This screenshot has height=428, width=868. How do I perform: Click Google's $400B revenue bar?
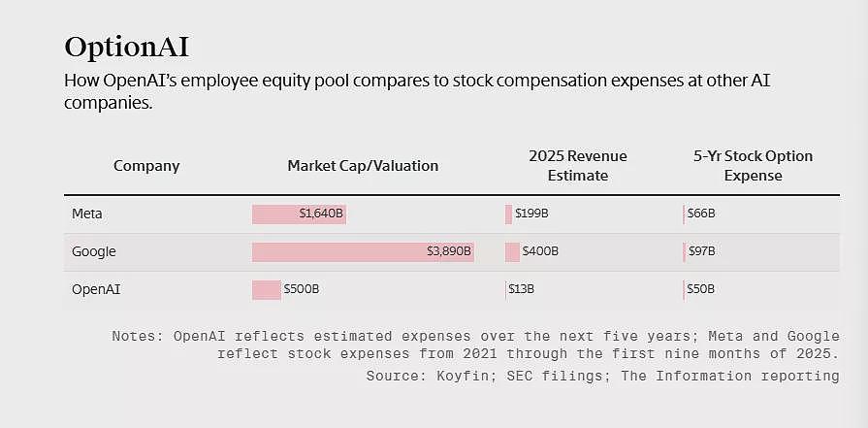click(x=513, y=252)
